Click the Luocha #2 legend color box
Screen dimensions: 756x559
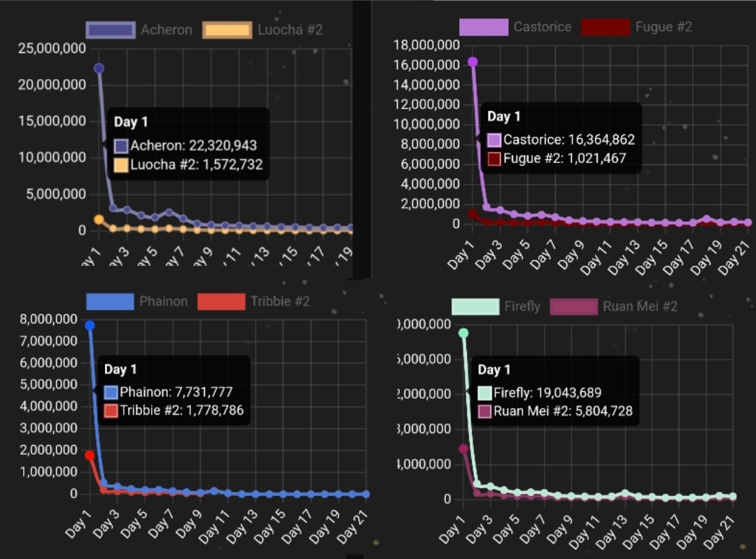pyautogui.click(x=227, y=30)
